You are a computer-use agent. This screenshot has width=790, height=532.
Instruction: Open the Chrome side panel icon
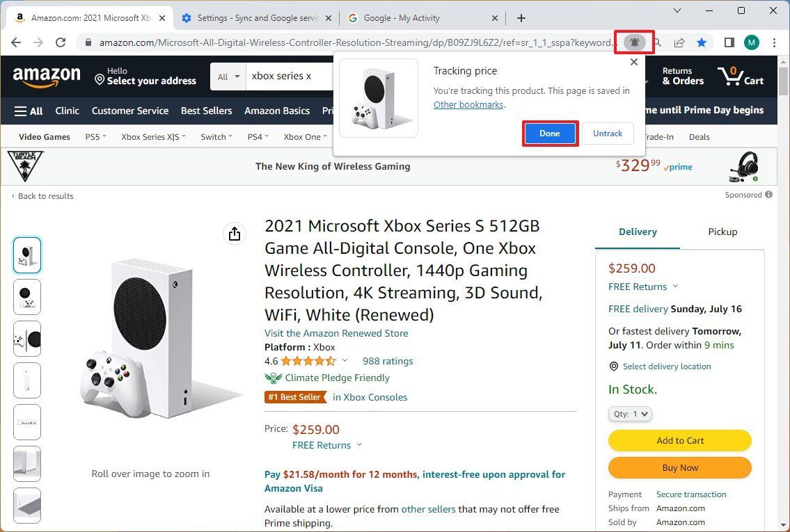728,42
